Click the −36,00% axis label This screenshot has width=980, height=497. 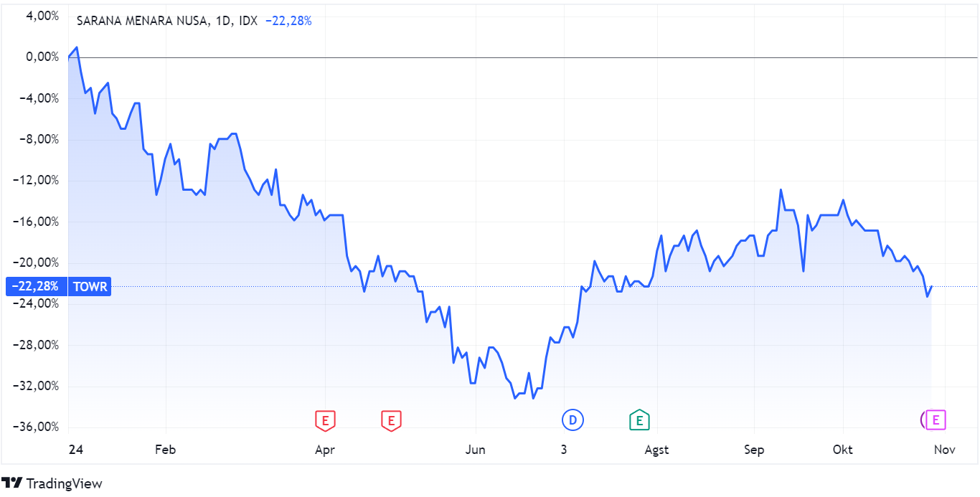36,427
